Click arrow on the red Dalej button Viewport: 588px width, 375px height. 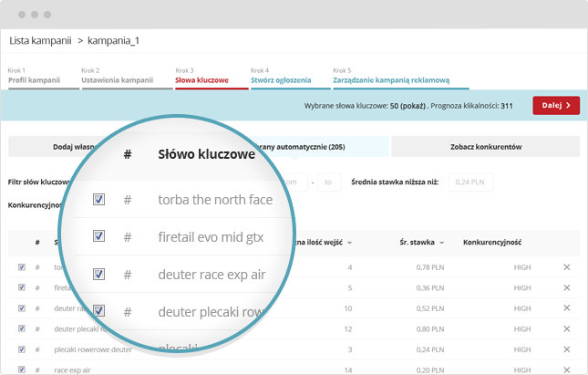point(568,106)
